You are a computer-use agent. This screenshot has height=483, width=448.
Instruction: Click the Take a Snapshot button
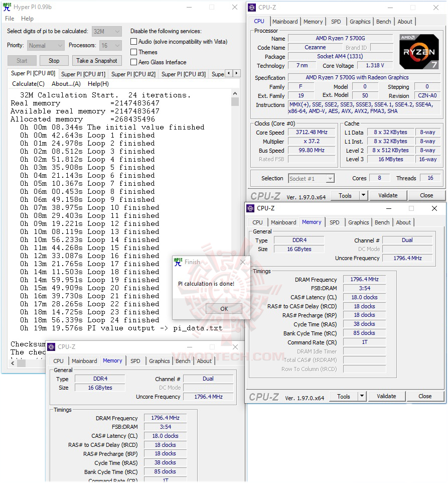97,61
